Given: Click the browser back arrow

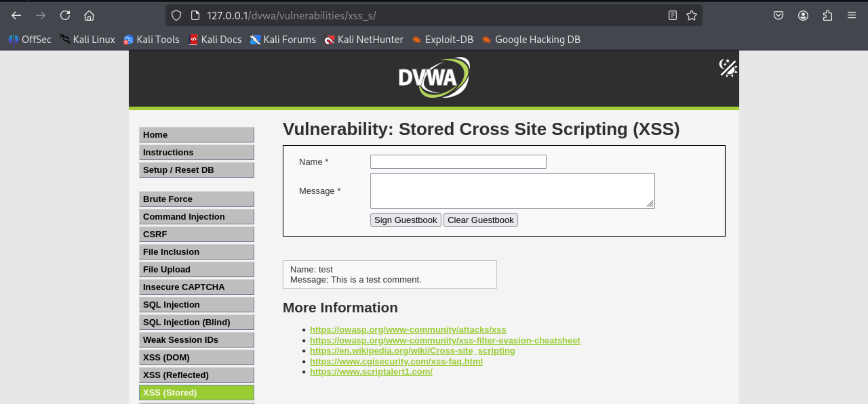Looking at the screenshot, I should tap(16, 16).
